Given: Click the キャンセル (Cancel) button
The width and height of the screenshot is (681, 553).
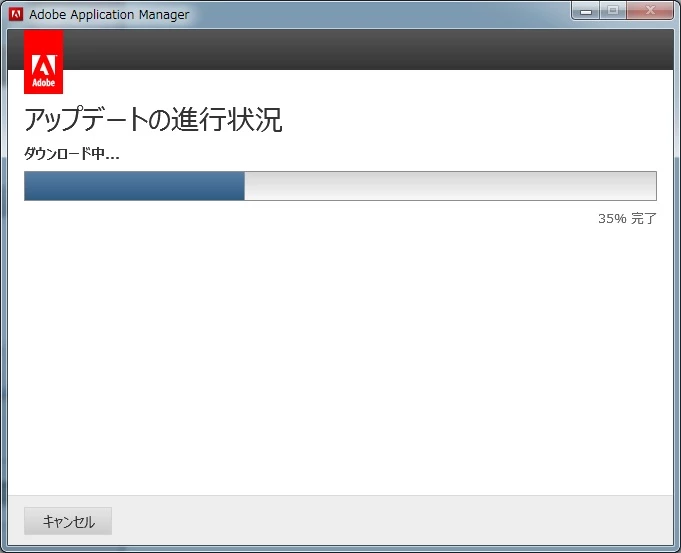Looking at the screenshot, I should tap(68, 521).
